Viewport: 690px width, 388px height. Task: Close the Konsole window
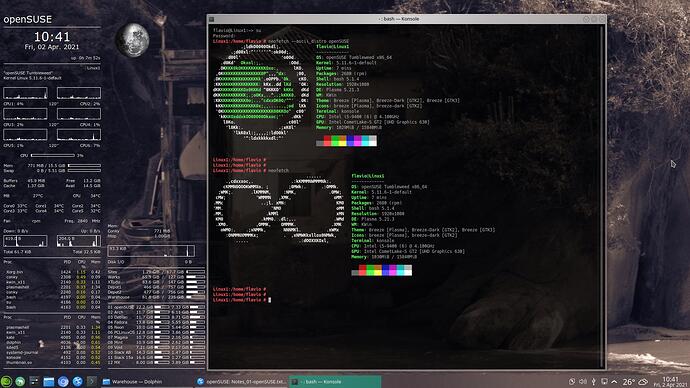point(602,19)
